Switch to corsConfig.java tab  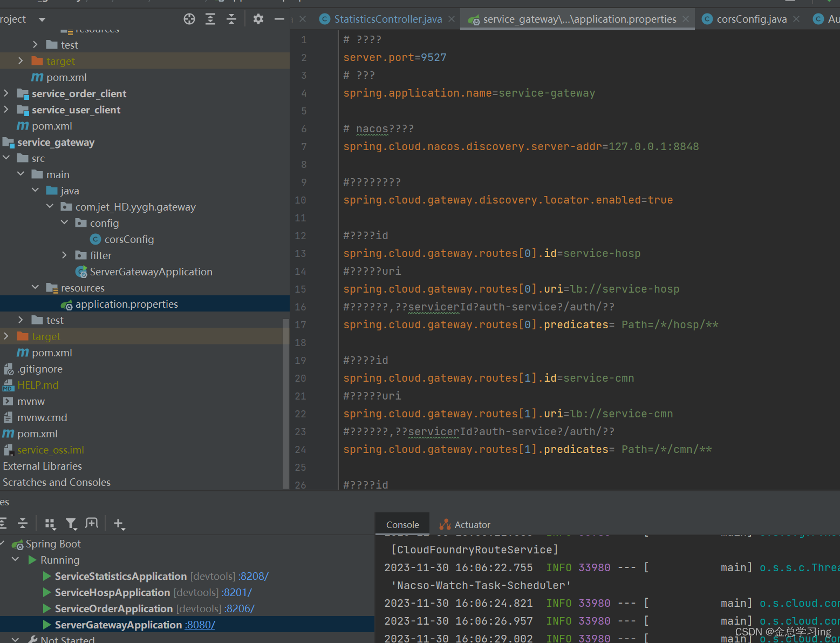(752, 19)
